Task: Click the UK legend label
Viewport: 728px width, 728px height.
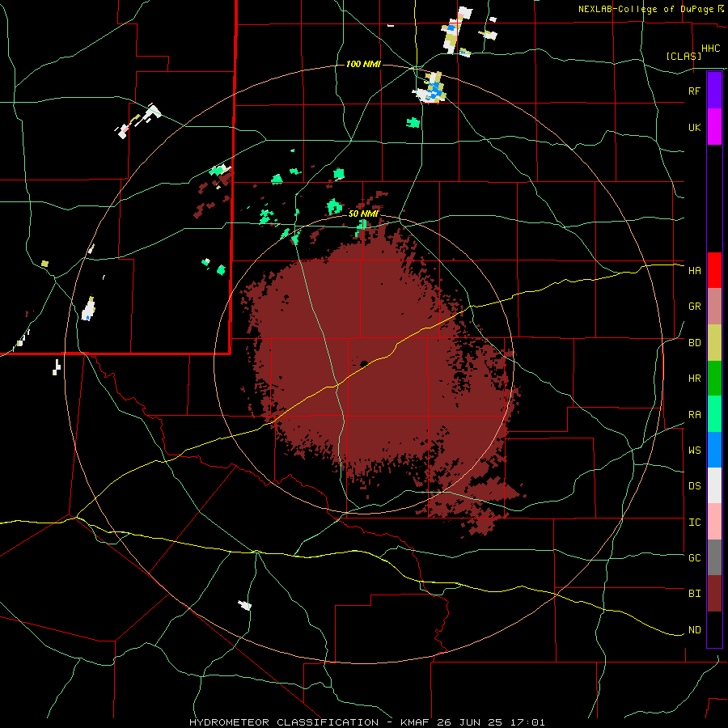Action: (x=694, y=127)
